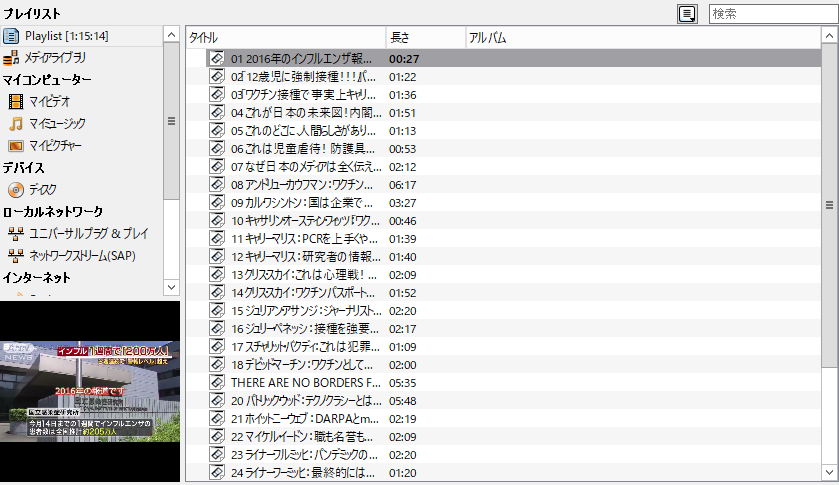Sort by タイトル column header

pyautogui.click(x=285, y=38)
